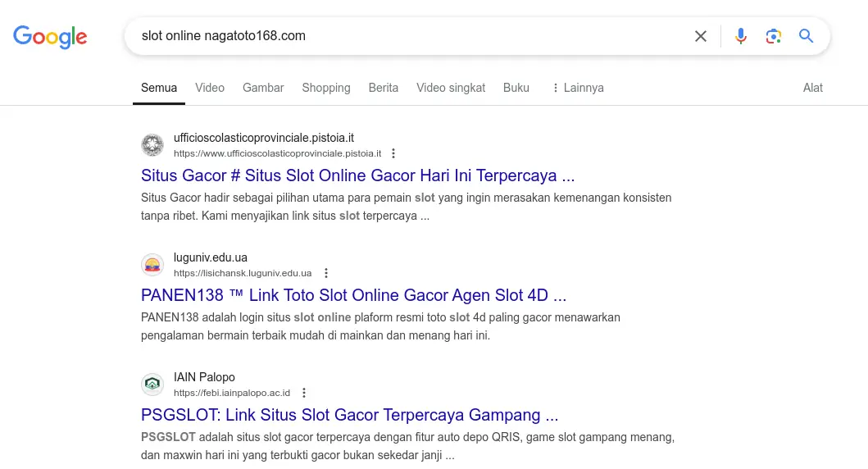Open 'PSGSLOT: Link Situs Slot Gacor' result
This screenshot has width=868, height=469.
coord(349,415)
